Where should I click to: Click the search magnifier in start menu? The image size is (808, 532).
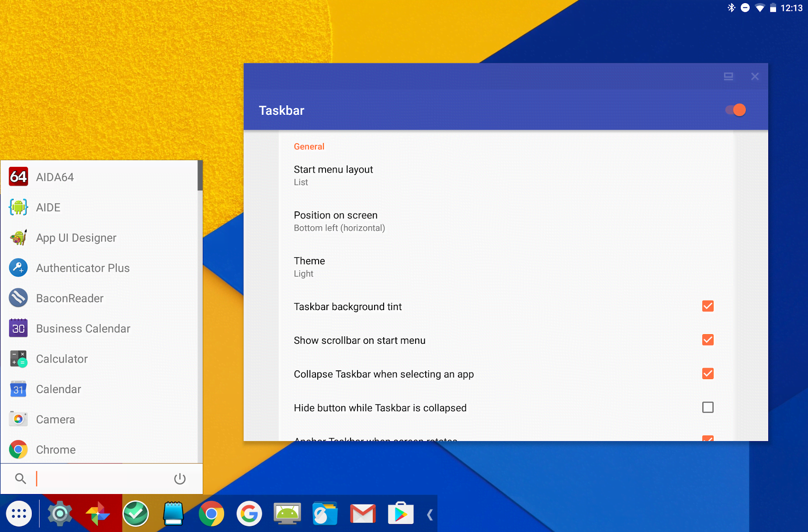click(21, 479)
